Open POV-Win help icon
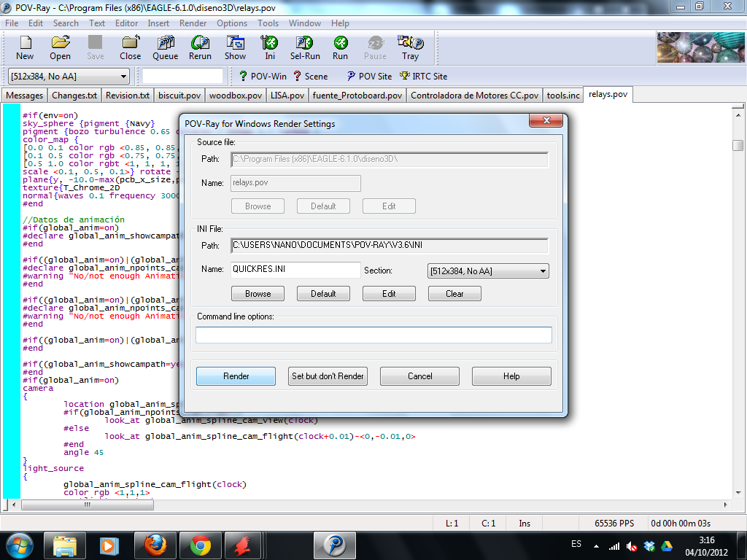The image size is (747, 560). 263,76
